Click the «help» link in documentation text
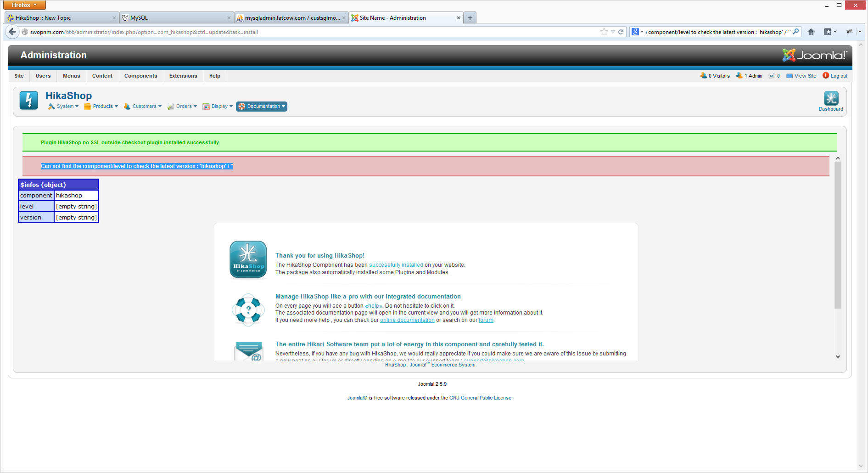 click(x=374, y=306)
